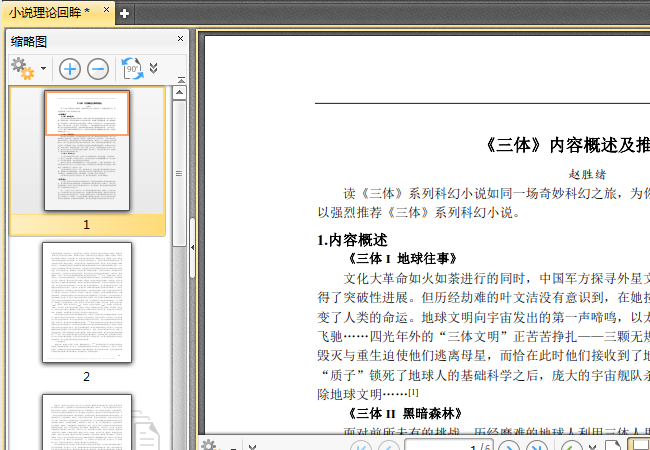Go to next page button
650x450 pixels.
click(x=509, y=446)
